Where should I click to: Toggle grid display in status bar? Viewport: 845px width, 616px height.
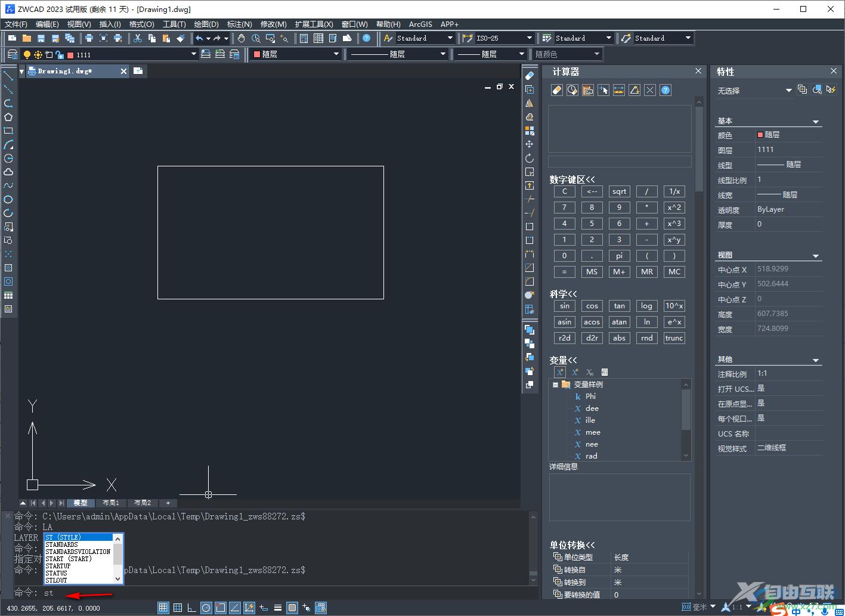click(x=178, y=608)
